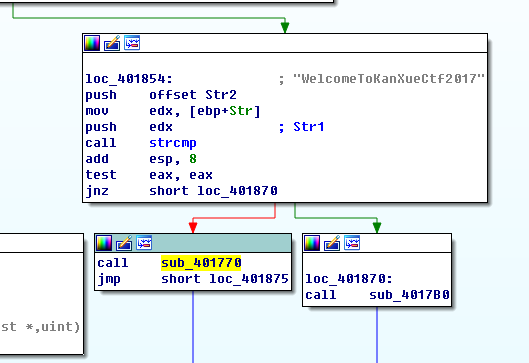Click WelcomeToKanXueCtf2017 comment string
This screenshot has width=529, height=363.
[389, 79]
